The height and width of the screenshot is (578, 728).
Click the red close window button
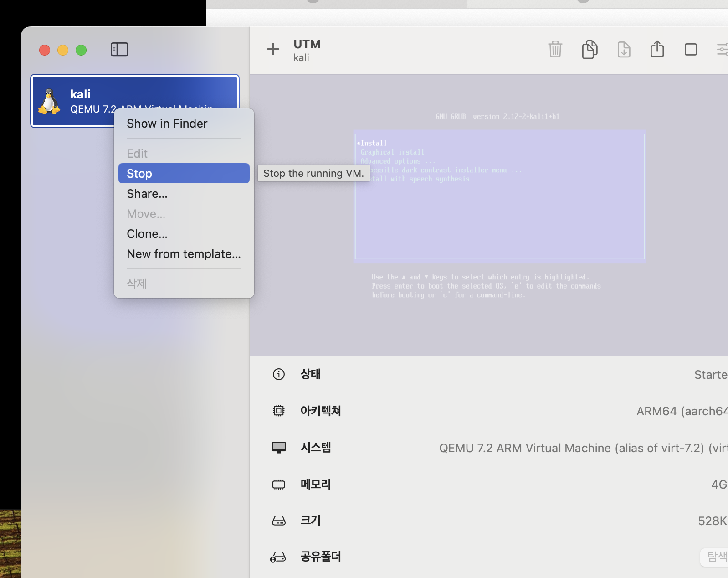[45, 50]
